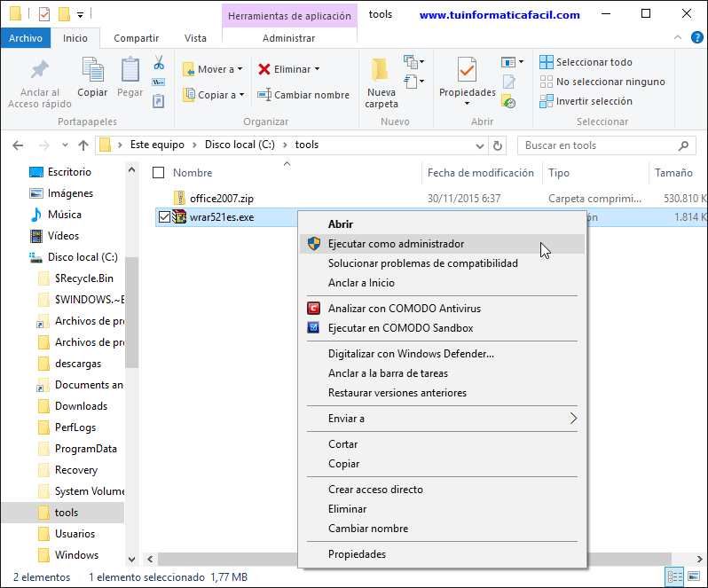The image size is (708, 588).
Task: Collapse the ribbon with the chevron
Action: 678,37
